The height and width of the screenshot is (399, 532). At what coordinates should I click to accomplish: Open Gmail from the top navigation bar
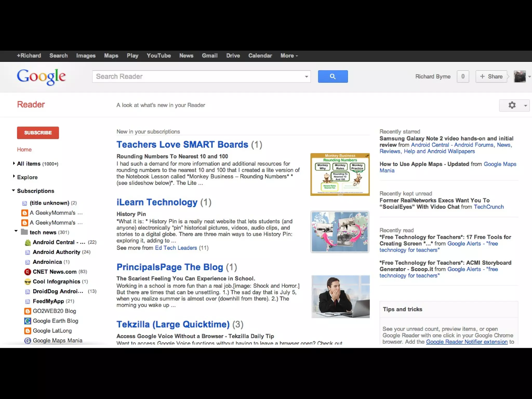[209, 56]
